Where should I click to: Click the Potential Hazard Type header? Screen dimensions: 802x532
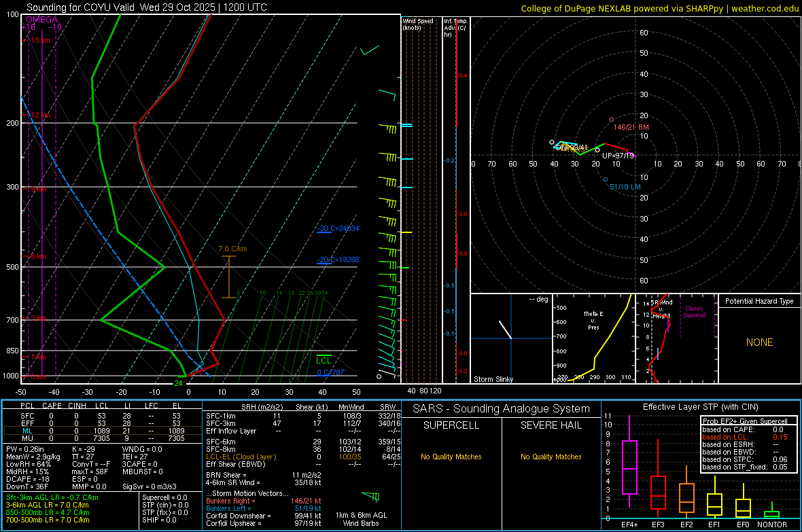pos(759,301)
